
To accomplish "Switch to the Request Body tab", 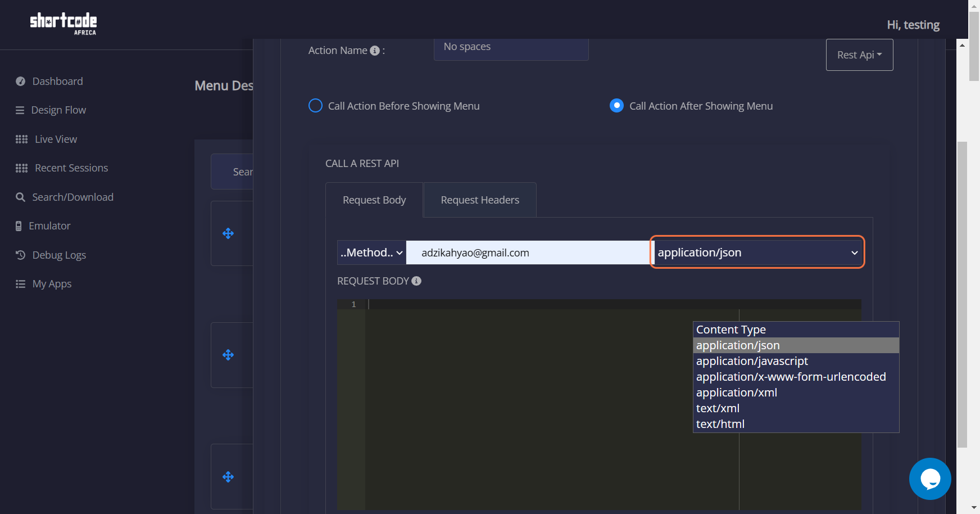I will coord(374,200).
